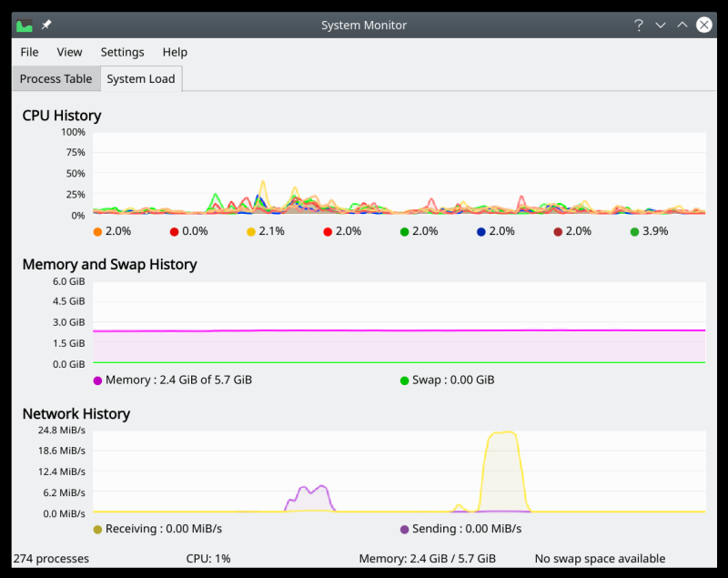Open the View menu
Viewport: 728px width, 578px height.
click(x=69, y=52)
